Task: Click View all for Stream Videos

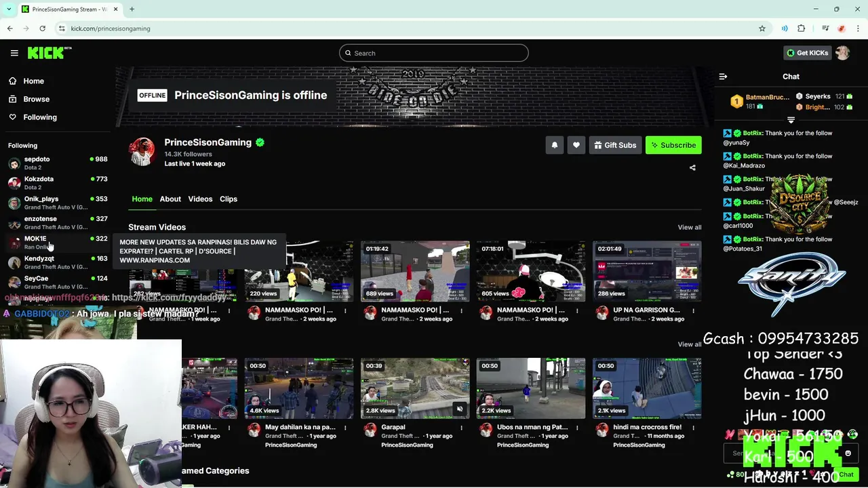Action: coord(690,227)
